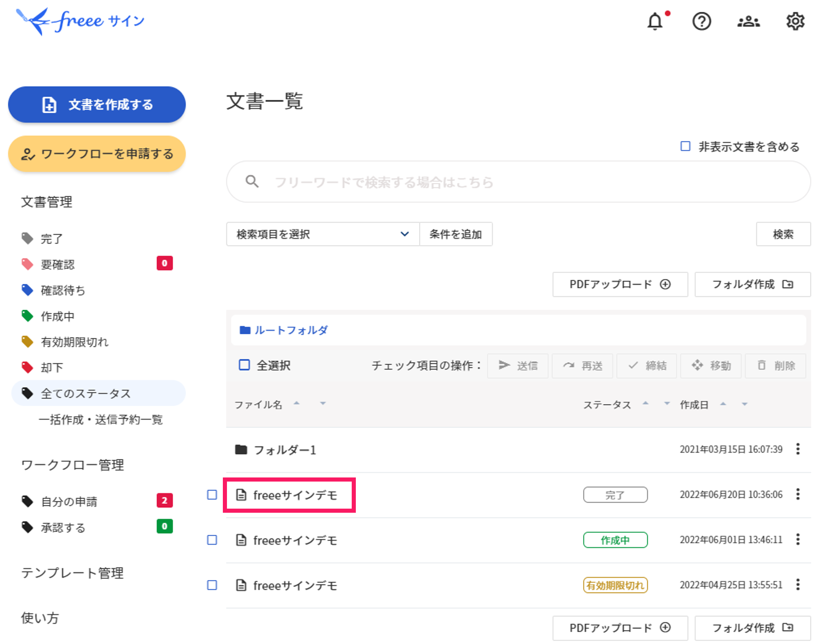The height and width of the screenshot is (644, 820).
Task: Enable 非表示文書を含める checkbox
Action: click(x=685, y=146)
